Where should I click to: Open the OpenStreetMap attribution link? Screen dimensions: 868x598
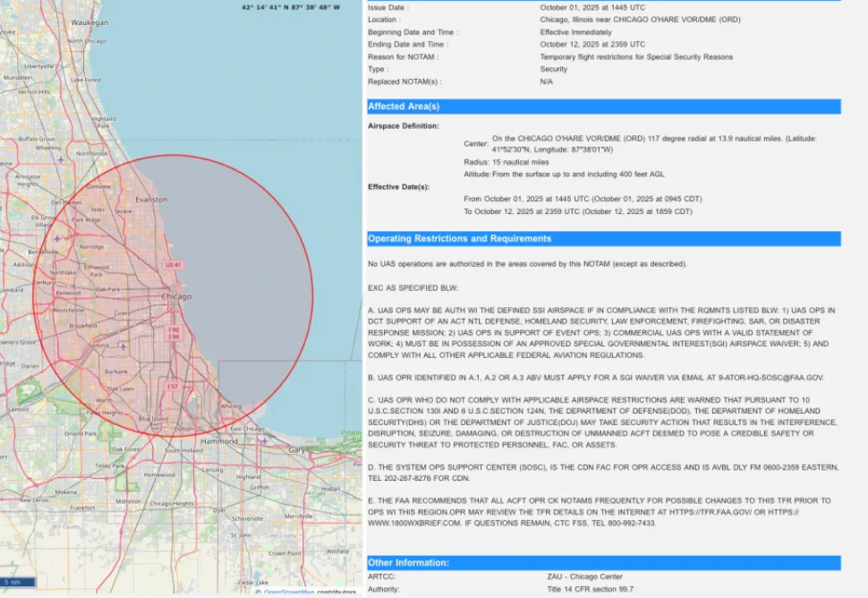click(289, 592)
